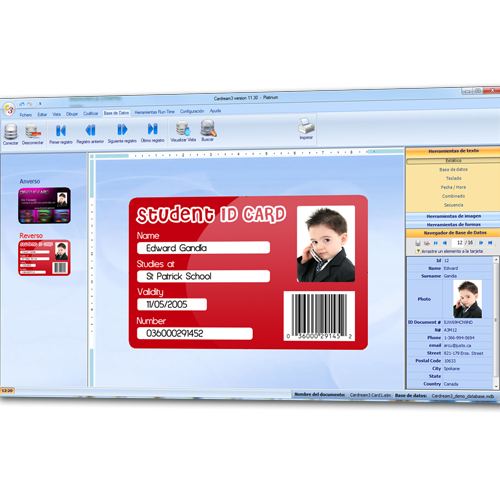Click the student photo on the card
Image resolution: width=500 pixels, height=500 pixels.
coord(326,244)
